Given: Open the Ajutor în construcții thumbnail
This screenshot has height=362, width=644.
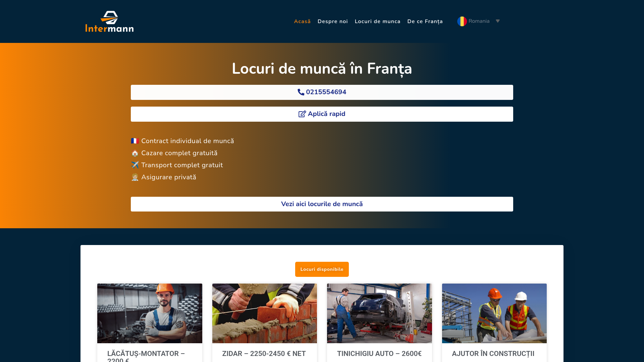Looking at the screenshot, I should (494, 313).
